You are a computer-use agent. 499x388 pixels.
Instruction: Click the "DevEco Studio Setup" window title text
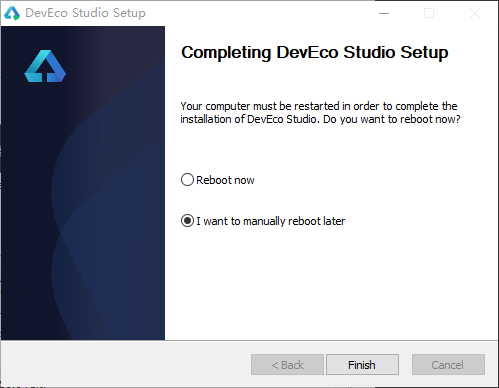tap(85, 13)
